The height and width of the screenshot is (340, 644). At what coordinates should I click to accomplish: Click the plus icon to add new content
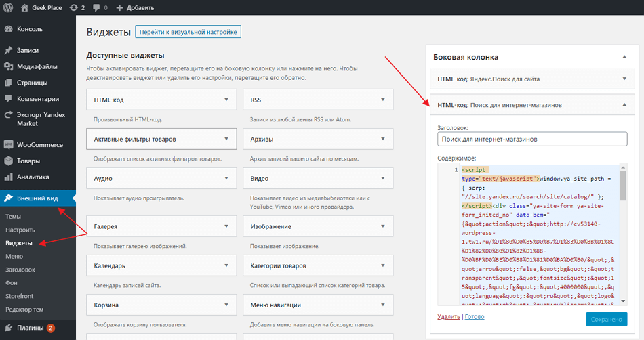pyautogui.click(x=120, y=8)
